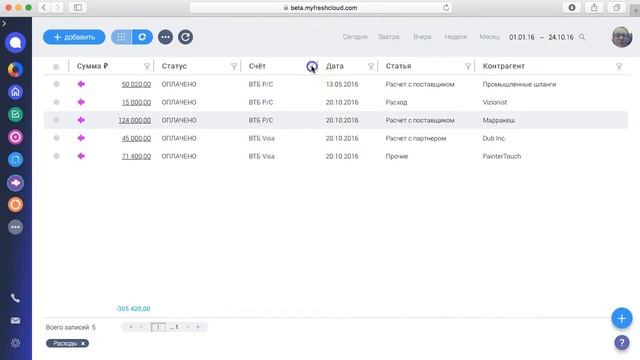Image resolution: width=640 pixels, height=360 pixels.
Task: Switch to grid table view
Action: 121,37
